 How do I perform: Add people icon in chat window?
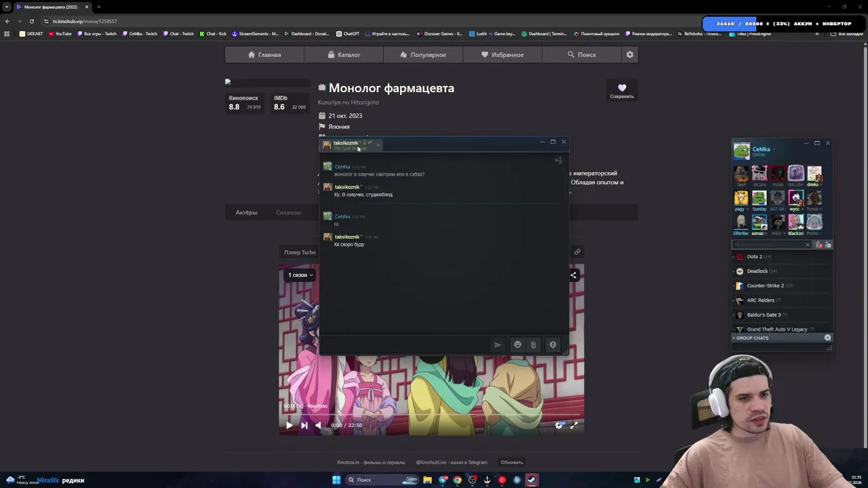tap(558, 161)
